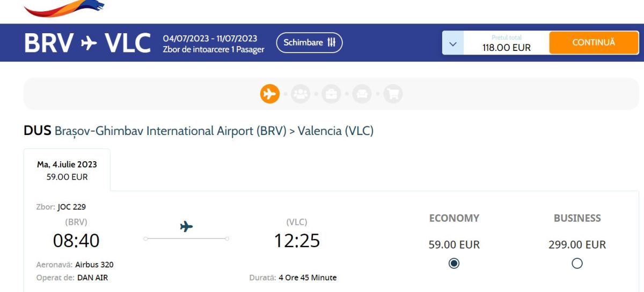This screenshot has width=644, height=292.
Task: Click the orange CONTINUĂ button
Action: pyautogui.click(x=594, y=43)
